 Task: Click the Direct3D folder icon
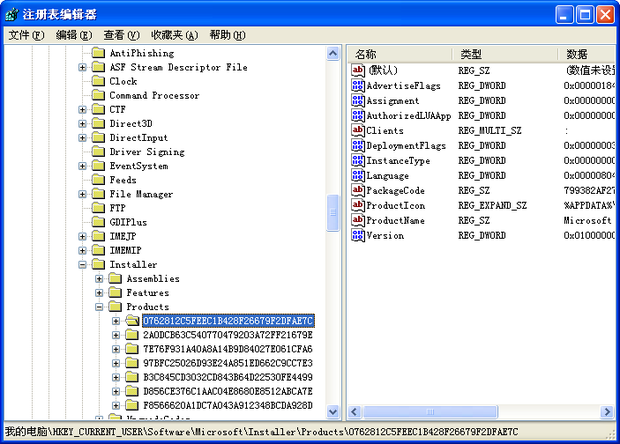98,123
